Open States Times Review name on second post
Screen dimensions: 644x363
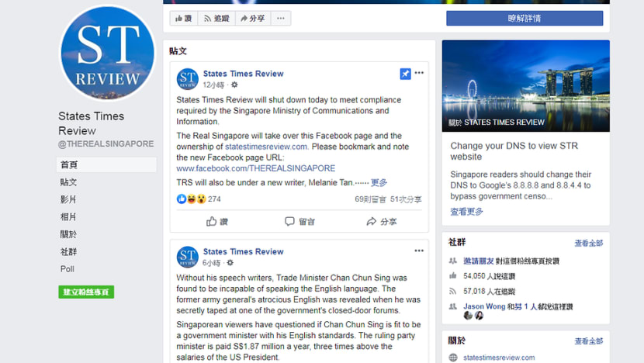pyautogui.click(x=243, y=251)
